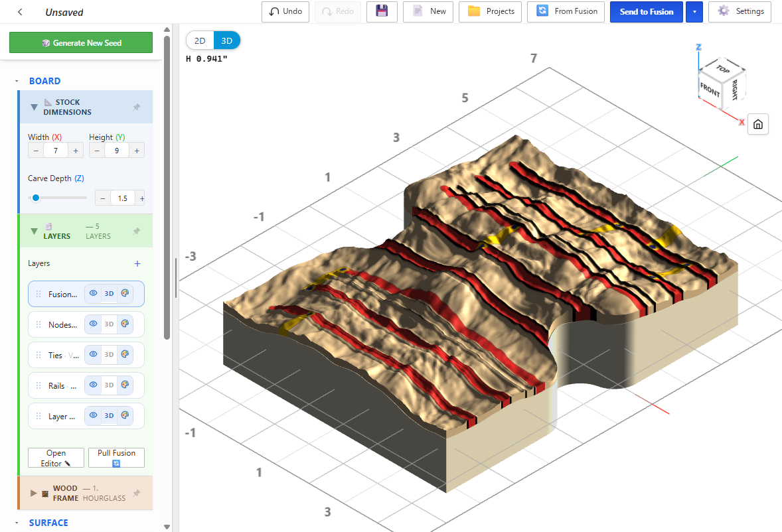The width and height of the screenshot is (782, 532).
Task: Increase Width (X) with plus stepper
Action: (76, 151)
